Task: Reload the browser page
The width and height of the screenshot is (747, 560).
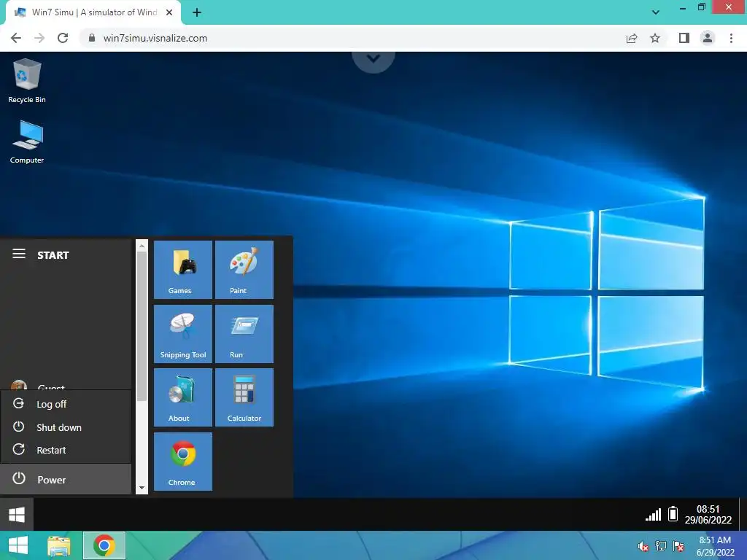Action: (x=63, y=38)
